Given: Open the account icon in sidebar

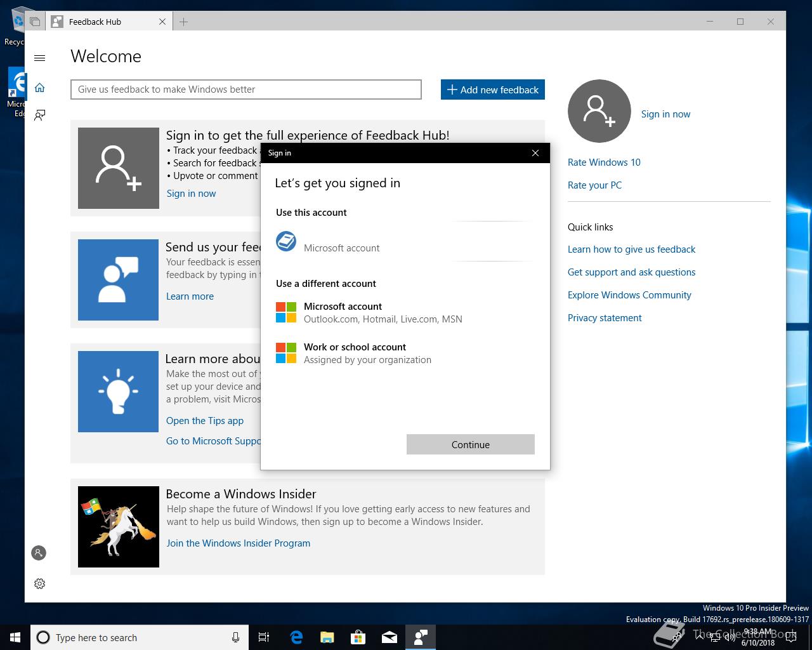Looking at the screenshot, I should pyautogui.click(x=39, y=553).
